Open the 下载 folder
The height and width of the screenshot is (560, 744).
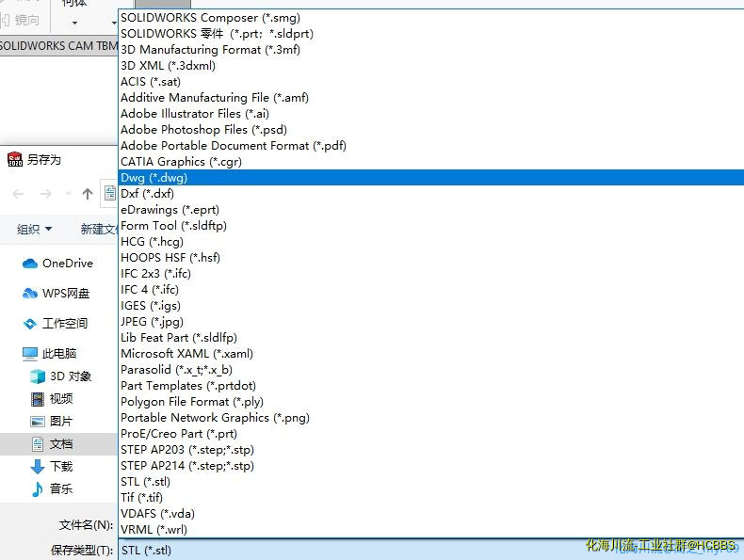click(52, 467)
